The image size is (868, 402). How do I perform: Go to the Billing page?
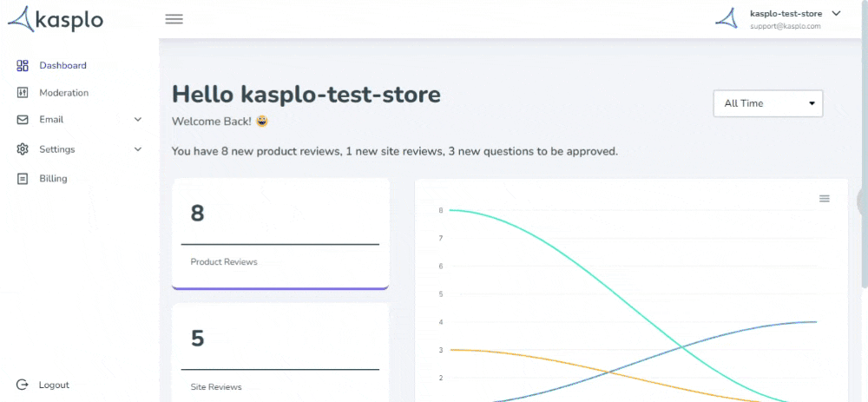[53, 178]
